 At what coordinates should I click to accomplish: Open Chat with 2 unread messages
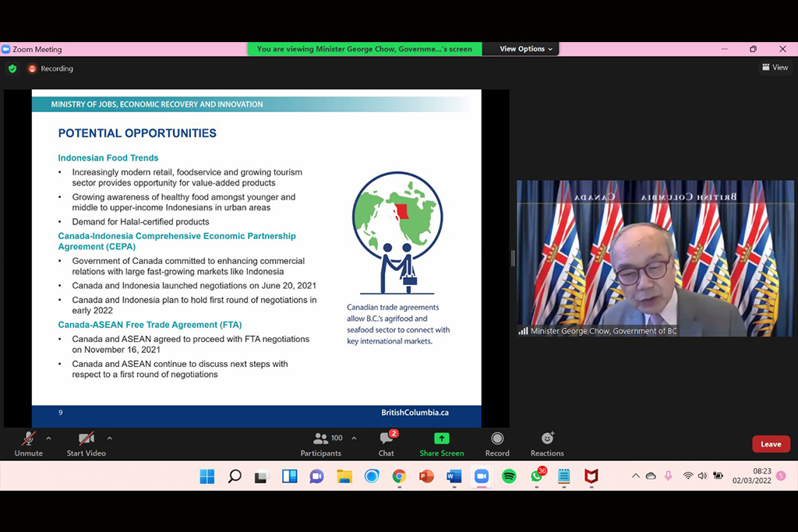click(x=387, y=444)
